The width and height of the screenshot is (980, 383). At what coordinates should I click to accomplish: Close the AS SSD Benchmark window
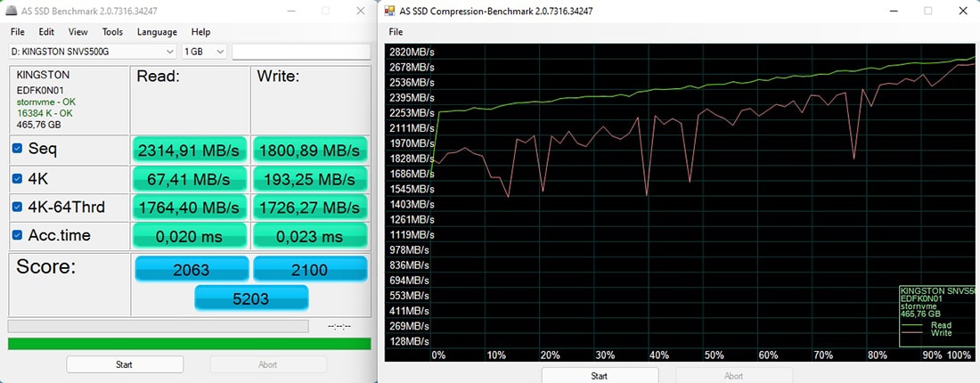tap(358, 11)
